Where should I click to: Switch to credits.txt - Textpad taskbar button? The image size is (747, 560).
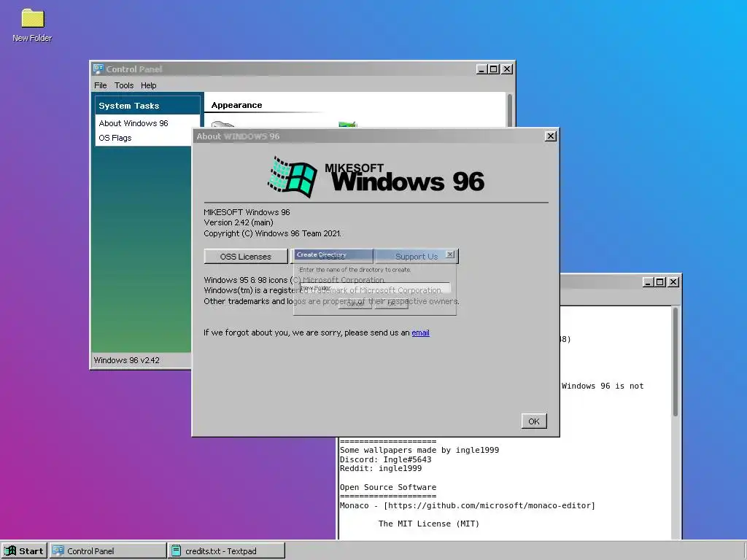pos(227,551)
